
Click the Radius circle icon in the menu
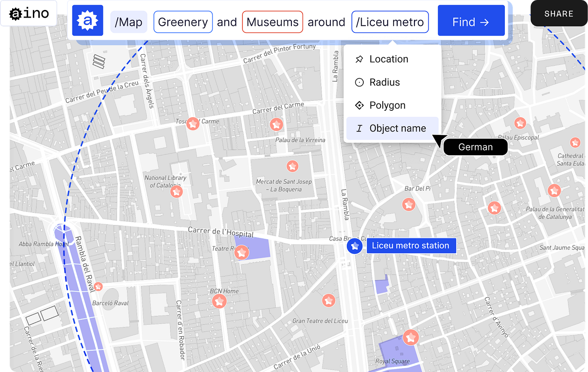coord(359,82)
